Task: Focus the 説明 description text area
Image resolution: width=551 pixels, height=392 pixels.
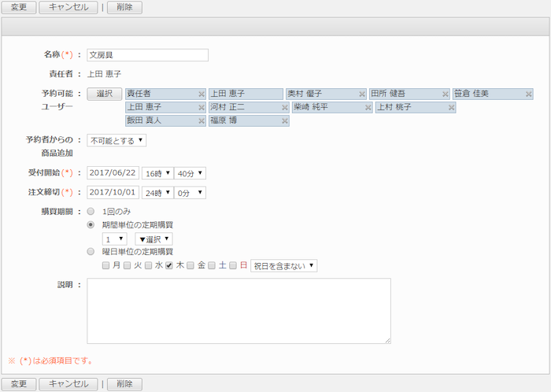Action: pyautogui.click(x=239, y=311)
